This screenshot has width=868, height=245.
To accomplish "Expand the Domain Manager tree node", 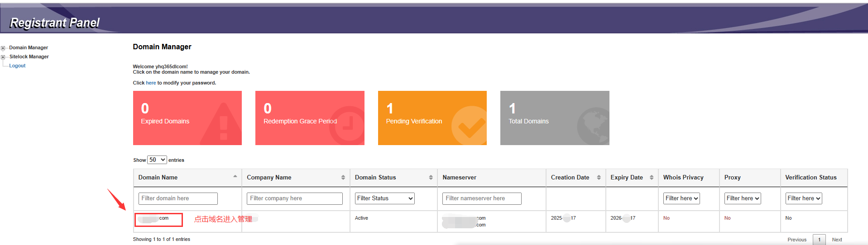I will pos(3,48).
